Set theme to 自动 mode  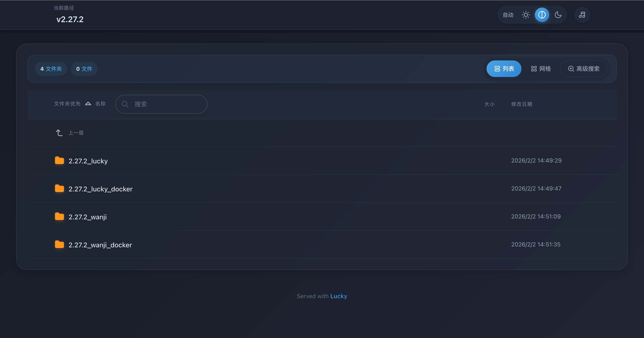click(508, 15)
